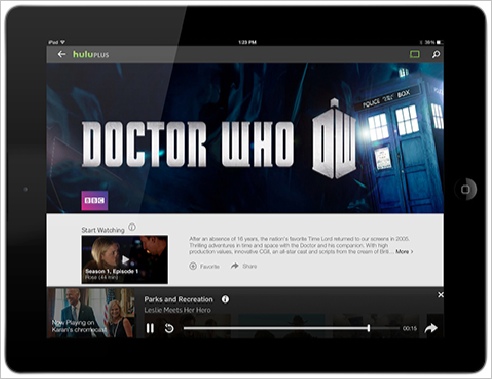Play the Season 1, Episode 1 thumbnail
Image resolution: width=492 pixels, height=379 pixels.
pyautogui.click(x=125, y=260)
